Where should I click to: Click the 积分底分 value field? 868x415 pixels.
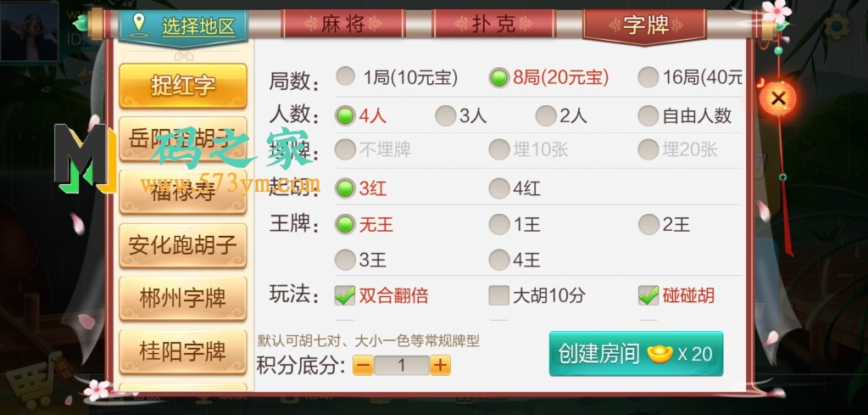[x=401, y=365]
